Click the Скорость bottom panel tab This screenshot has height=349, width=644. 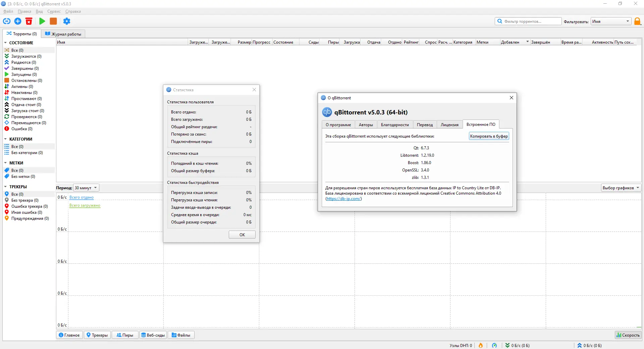pos(628,335)
